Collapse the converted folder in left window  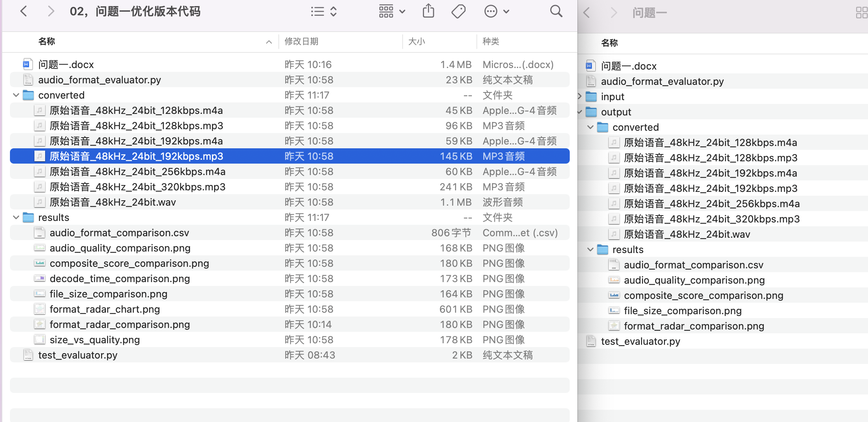click(16, 95)
